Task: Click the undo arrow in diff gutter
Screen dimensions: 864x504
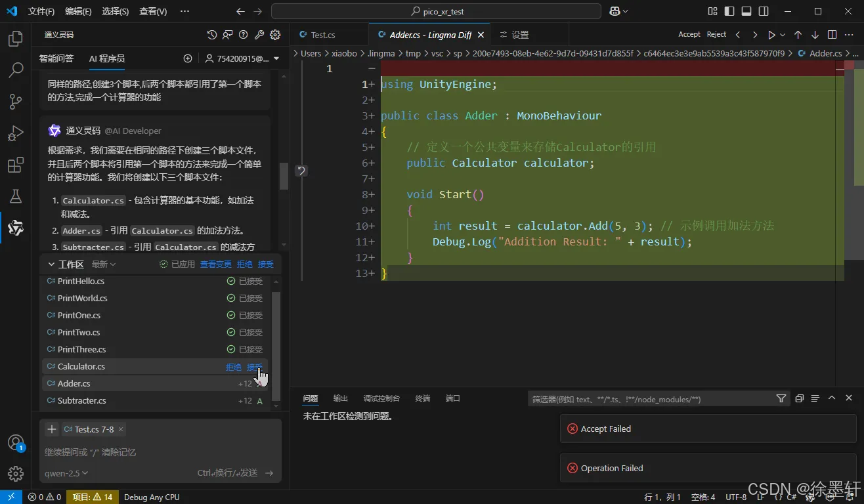Action: [301, 171]
